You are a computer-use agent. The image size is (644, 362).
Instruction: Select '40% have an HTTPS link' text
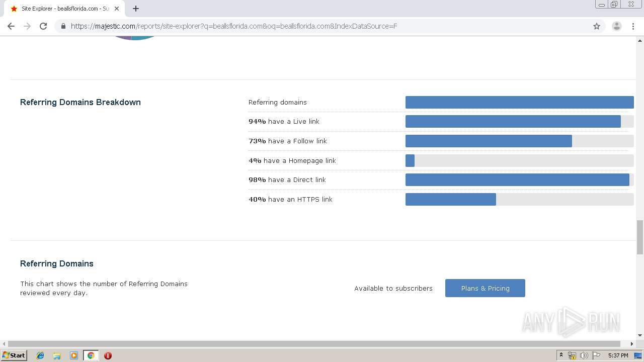(x=290, y=199)
